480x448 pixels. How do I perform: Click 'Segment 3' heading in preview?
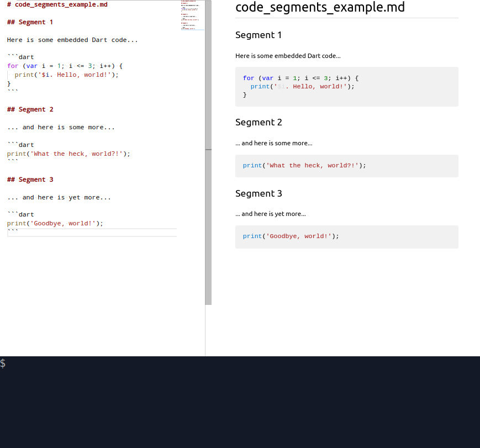[x=259, y=193]
